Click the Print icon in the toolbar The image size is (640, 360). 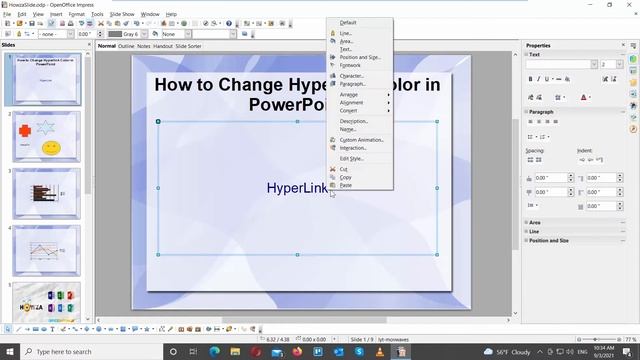pyautogui.click(x=70, y=24)
